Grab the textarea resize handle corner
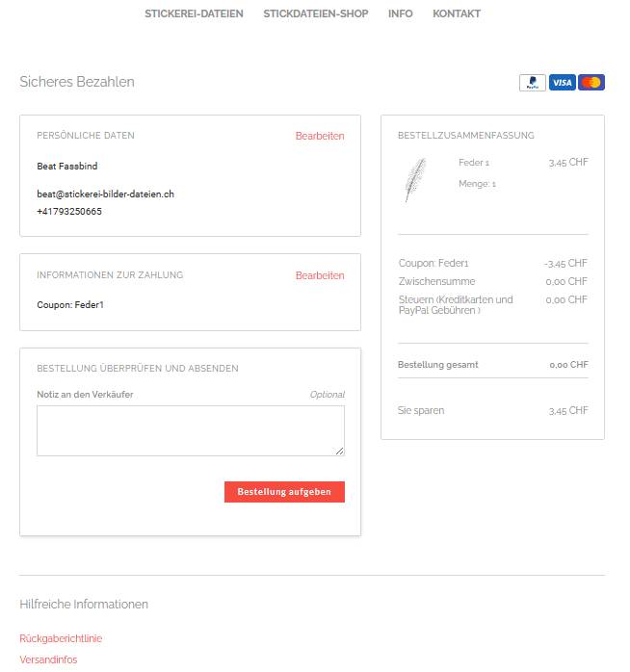 click(340, 451)
